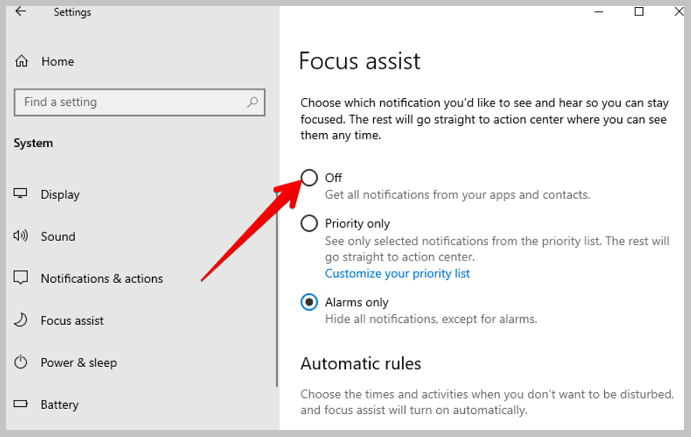This screenshot has width=691, height=437.
Task: Open the Sound settings page
Action: coord(58,237)
